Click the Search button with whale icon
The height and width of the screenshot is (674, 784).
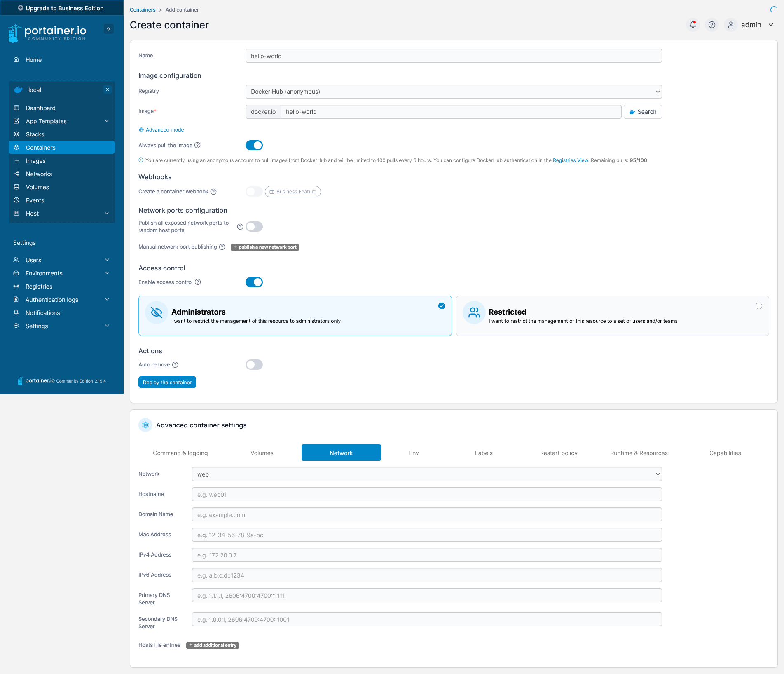(642, 112)
